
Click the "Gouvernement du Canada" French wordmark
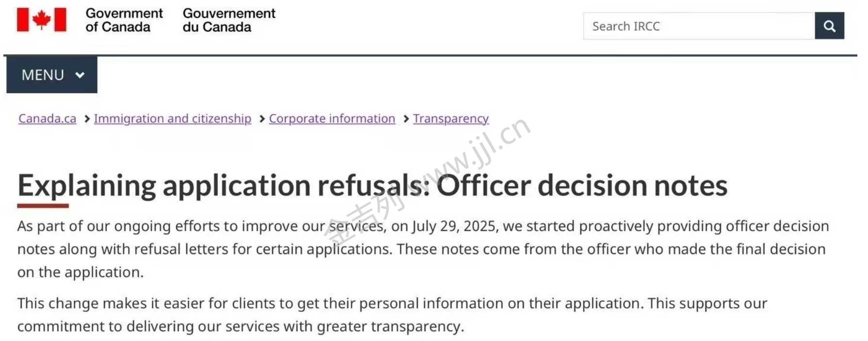coord(229,20)
